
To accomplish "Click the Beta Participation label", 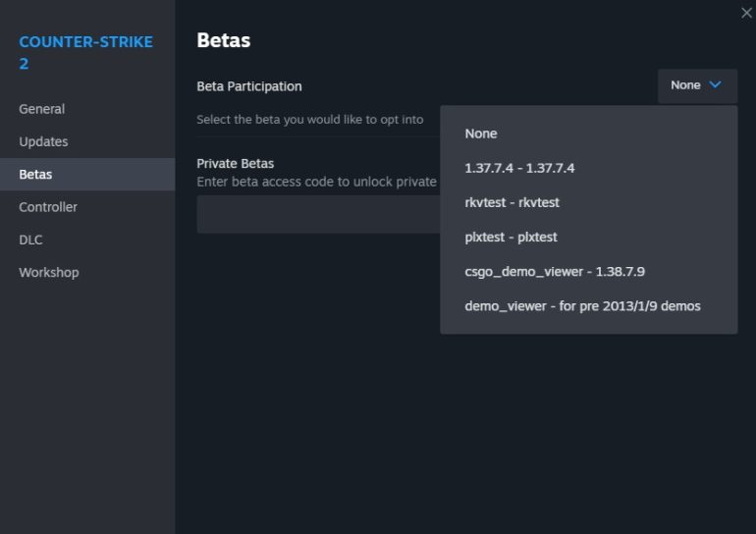I will [x=249, y=86].
